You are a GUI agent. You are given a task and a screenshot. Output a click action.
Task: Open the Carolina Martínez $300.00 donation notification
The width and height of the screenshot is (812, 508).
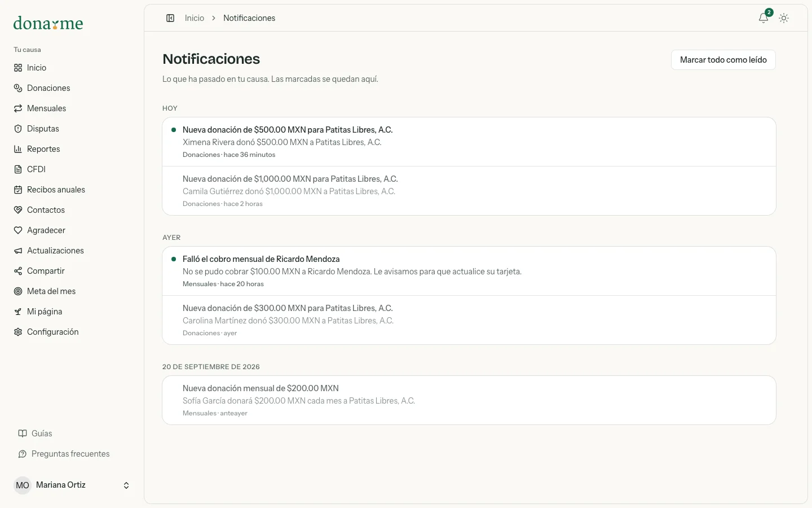[x=469, y=320]
